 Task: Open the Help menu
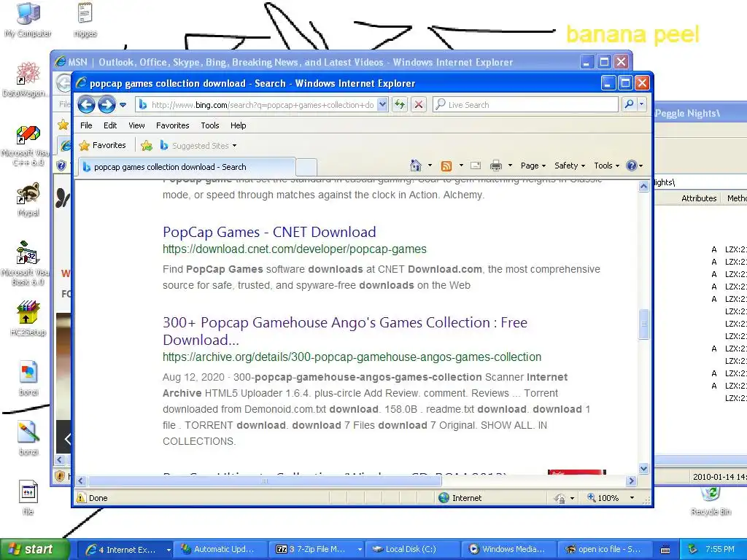coord(239,125)
